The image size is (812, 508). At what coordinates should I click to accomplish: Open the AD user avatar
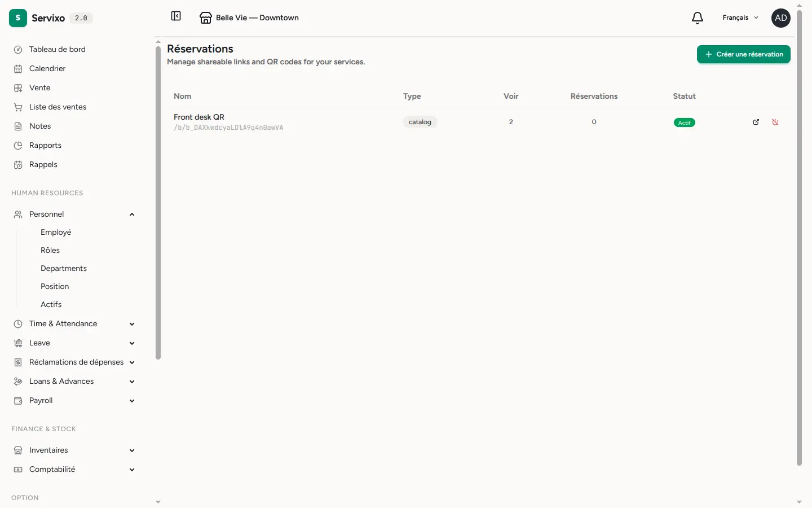click(781, 18)
